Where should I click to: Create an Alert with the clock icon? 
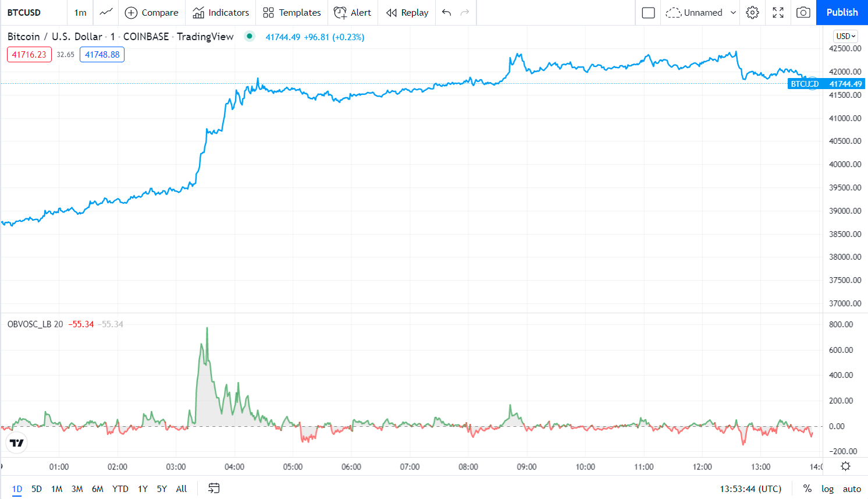pyautogui.click(x=352, y=13)
